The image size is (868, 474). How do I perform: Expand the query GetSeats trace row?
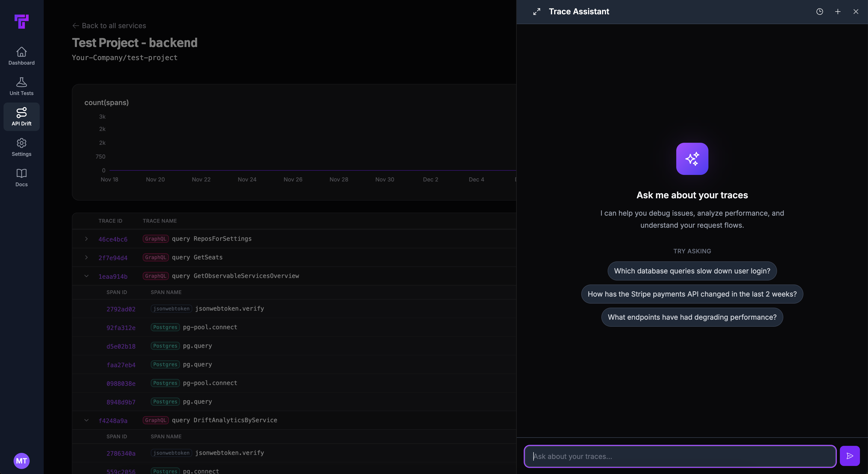pyautogui.click(x=87, y=257)
